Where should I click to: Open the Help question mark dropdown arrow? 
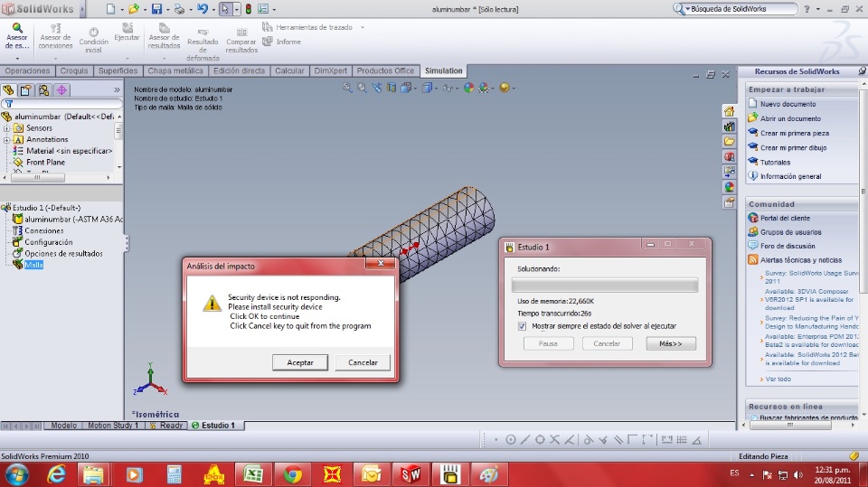pos(817,9)
